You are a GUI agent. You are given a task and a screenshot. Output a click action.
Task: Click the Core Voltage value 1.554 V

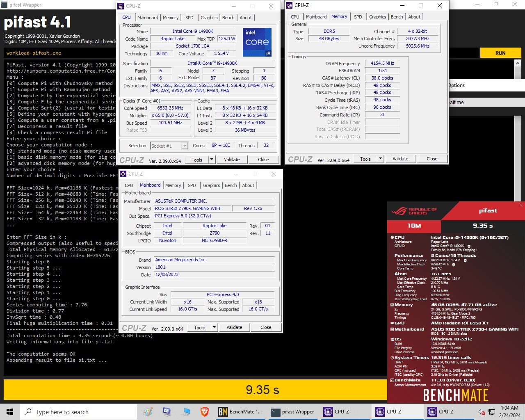point(221,53)
